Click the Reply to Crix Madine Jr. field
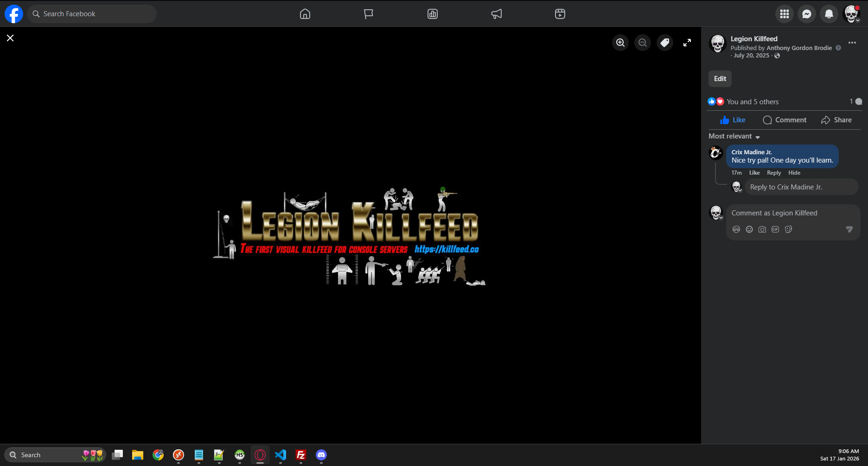The height and width of the screenshot is (466, 868). tap(802, 187)
